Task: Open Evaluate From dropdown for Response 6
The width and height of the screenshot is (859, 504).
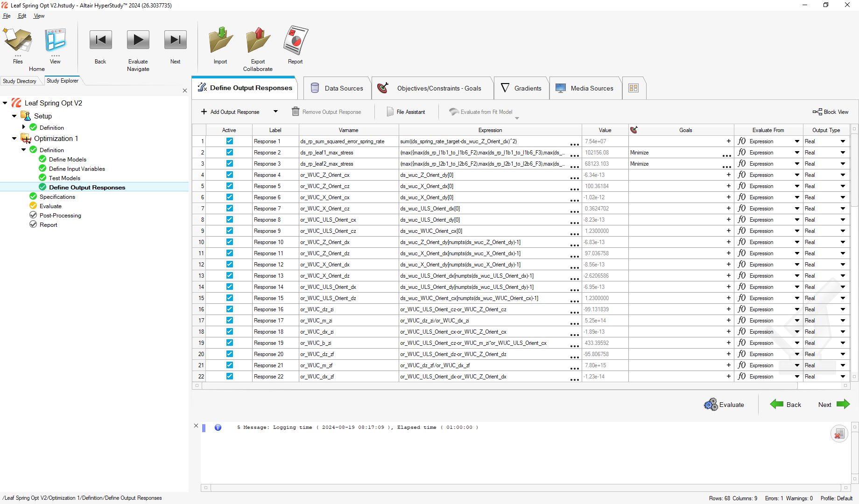Action: pos(797,197)
